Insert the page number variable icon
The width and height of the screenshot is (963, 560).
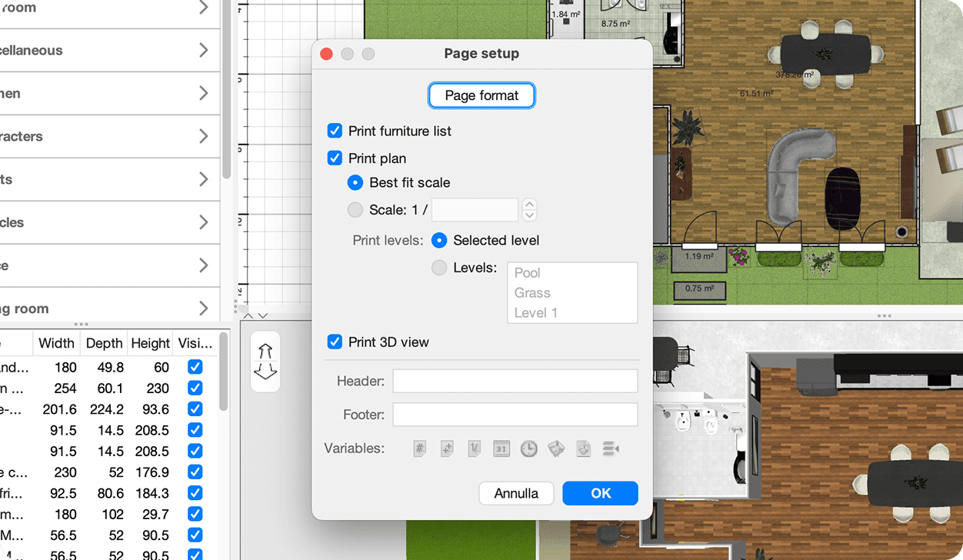click(x=419, y=448)
